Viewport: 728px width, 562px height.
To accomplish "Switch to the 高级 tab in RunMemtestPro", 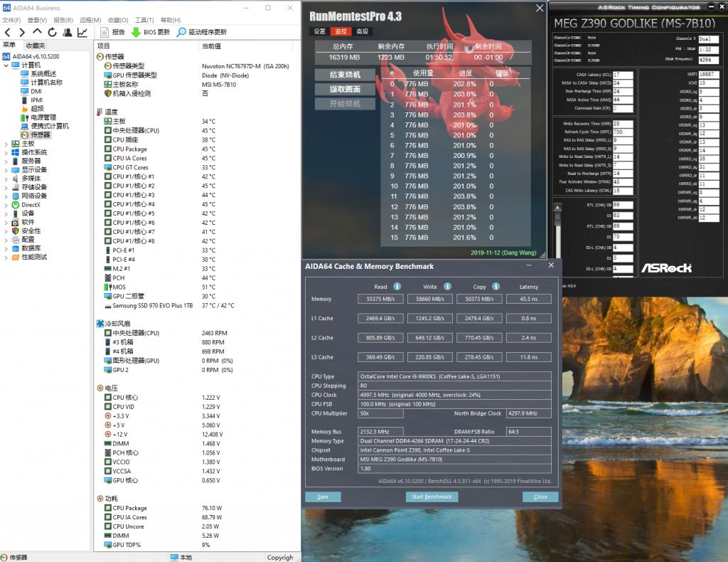I will 363,31.
